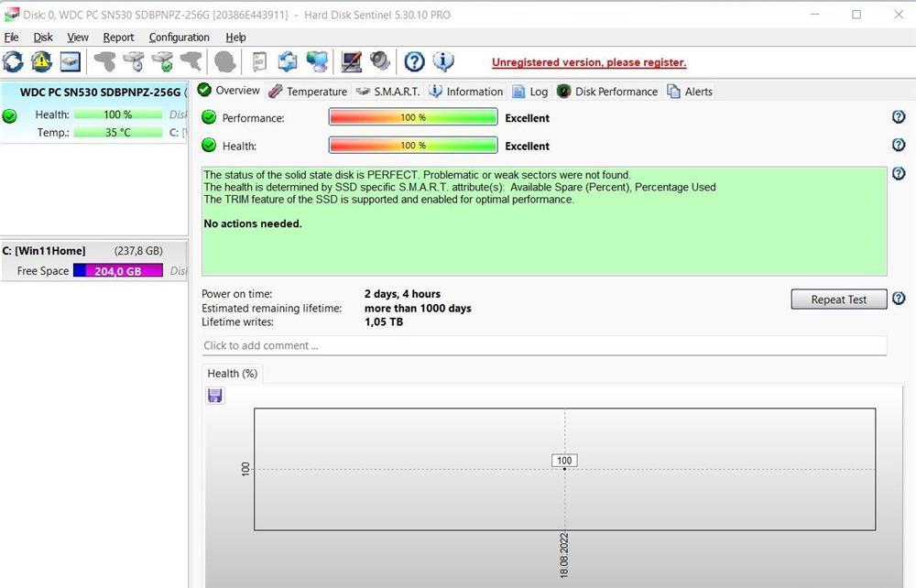The height and width of the screenshot is (588, 916).
Task: Maximize the Hard Disk Sentinel window
Action: coord(856,15)
